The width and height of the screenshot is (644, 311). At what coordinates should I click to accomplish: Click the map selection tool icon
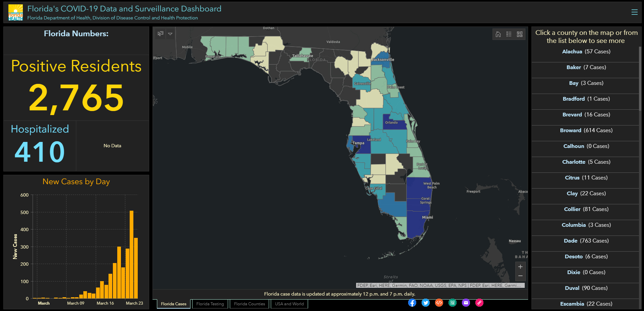click(161, 34)
